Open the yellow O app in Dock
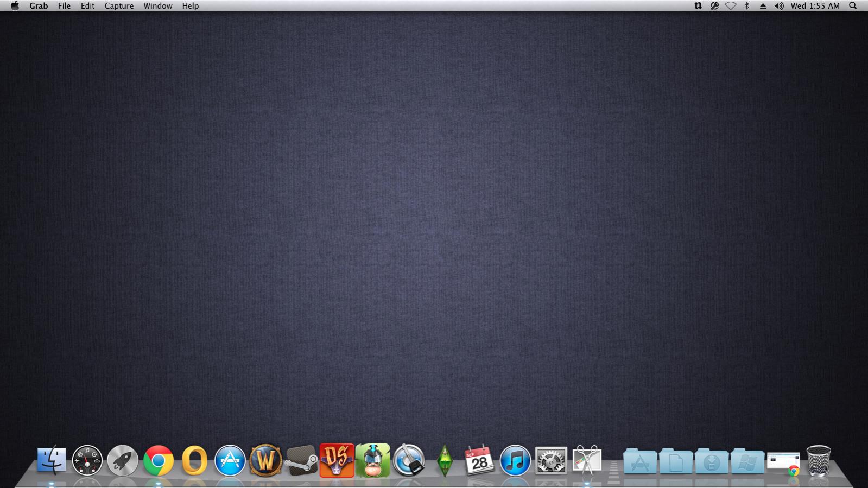The width and height of the screenshot is (868, 488). [194, 460]
